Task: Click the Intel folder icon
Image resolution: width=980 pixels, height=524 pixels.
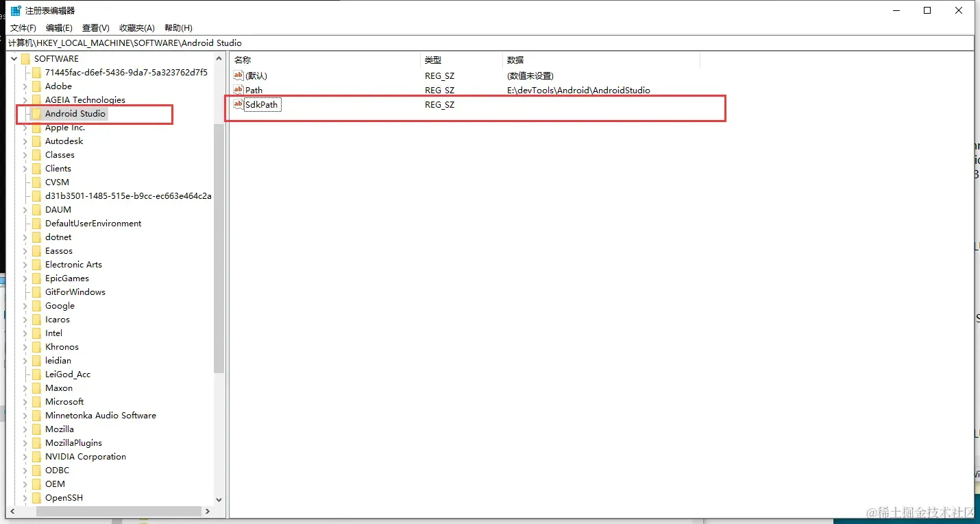Action: (x=37, y=333)
